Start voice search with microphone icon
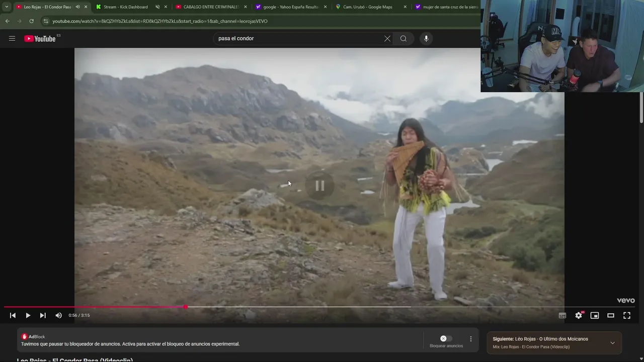 tap(426, 39)
